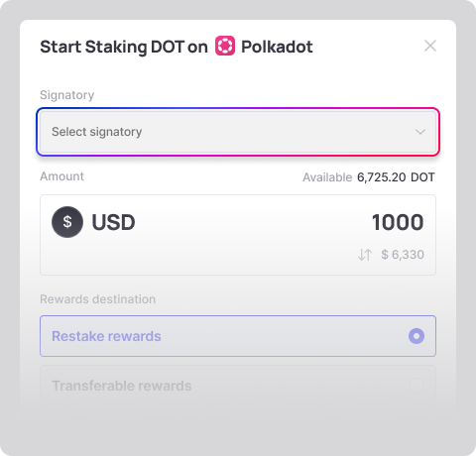The width and height of the screenshot is (476, 456).
Task: Choose the Restake rewards option text
Action: click(106, 336)
